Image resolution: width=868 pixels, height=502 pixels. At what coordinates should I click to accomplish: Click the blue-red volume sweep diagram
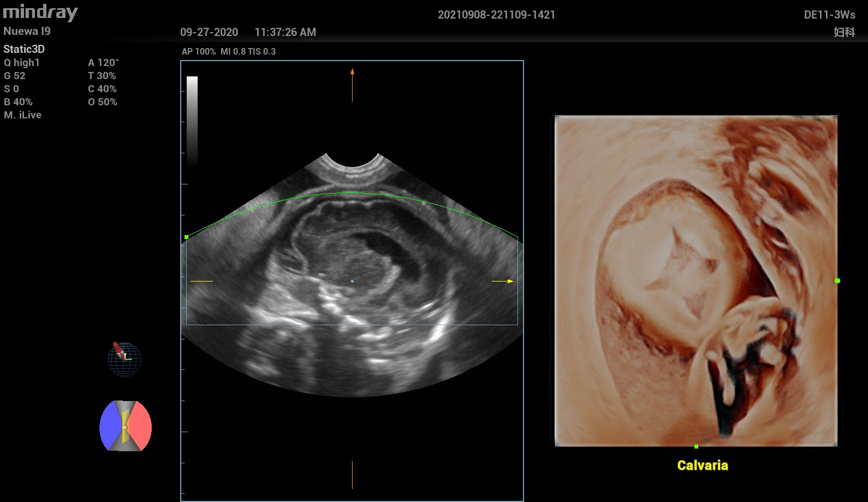coord(126,426)
